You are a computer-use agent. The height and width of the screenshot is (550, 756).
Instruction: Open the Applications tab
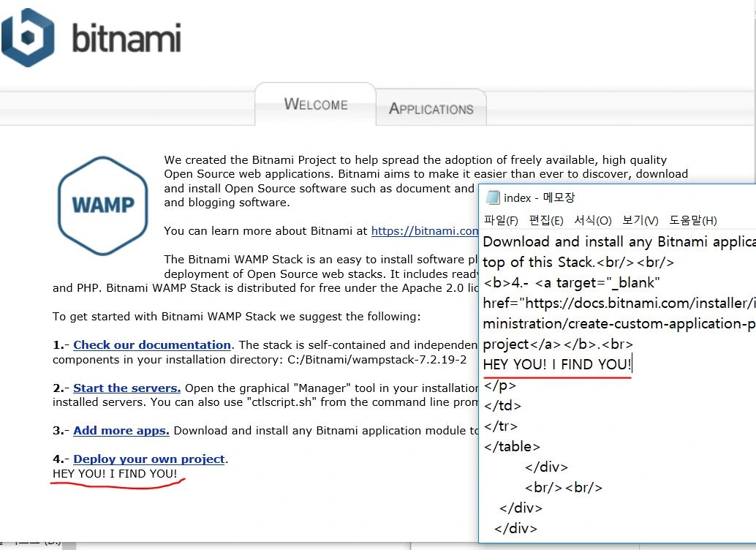(x=431, y=108)
